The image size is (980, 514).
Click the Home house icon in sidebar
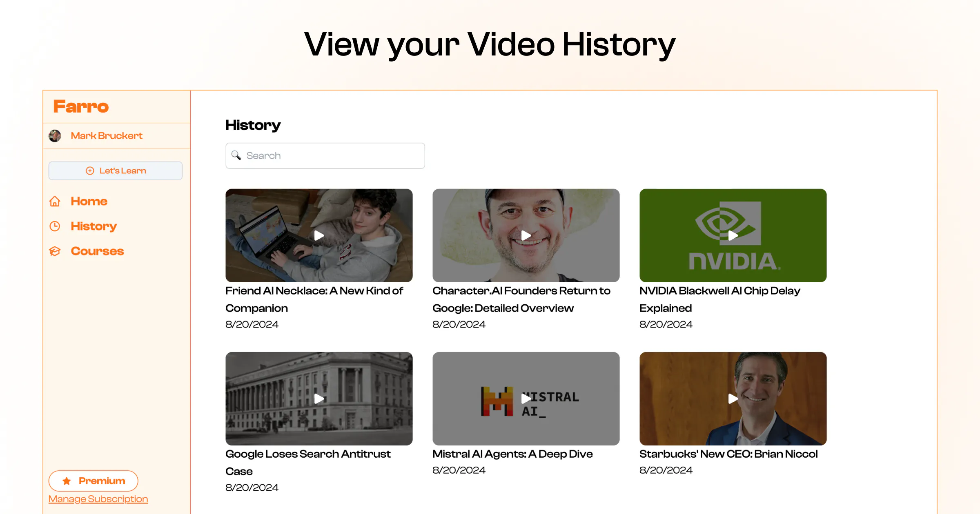55,202
